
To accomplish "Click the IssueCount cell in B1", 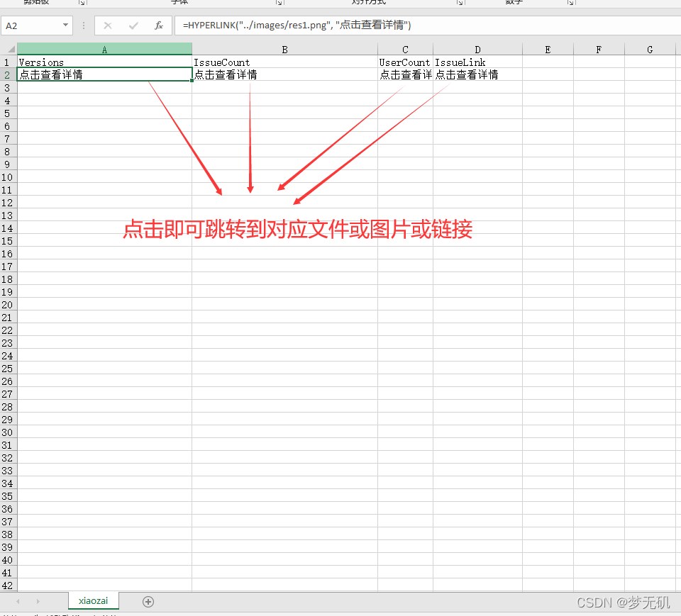I will coord(285,62).
